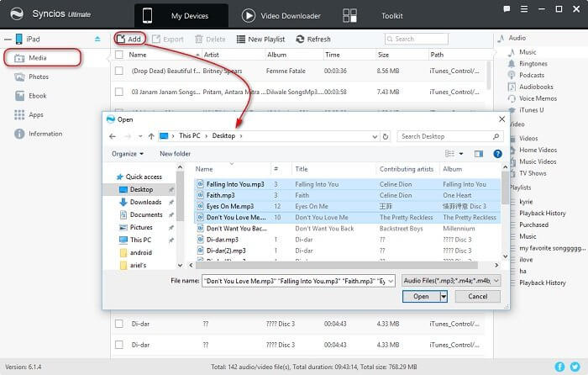Select Voice Memos category
588x375 pixels.
[538, 98]
